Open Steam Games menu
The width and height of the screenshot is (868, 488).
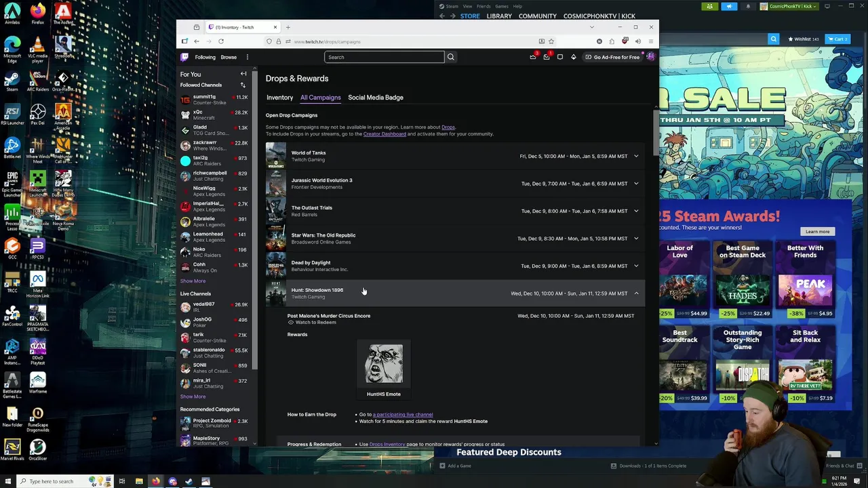(502, 6)
